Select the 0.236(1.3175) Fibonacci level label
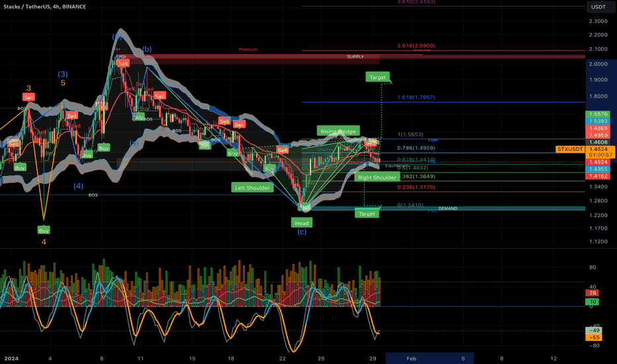617x364 pixels. click(416, 187)
